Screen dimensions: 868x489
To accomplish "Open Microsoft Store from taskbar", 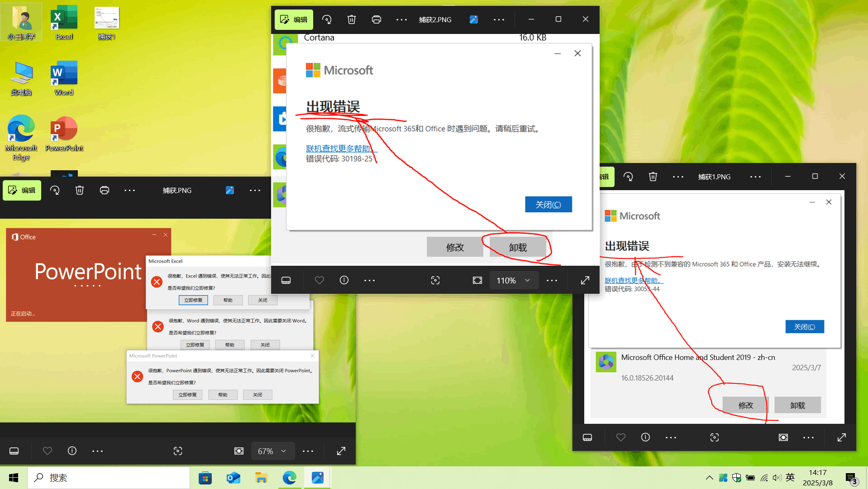I will click(x=205, y=478).
